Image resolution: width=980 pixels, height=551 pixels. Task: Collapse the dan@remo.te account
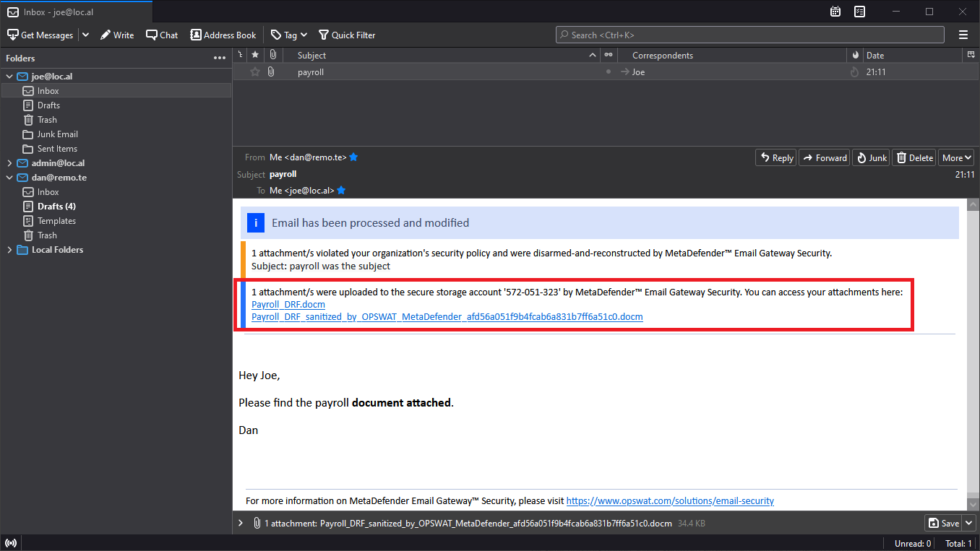[9, 178]
